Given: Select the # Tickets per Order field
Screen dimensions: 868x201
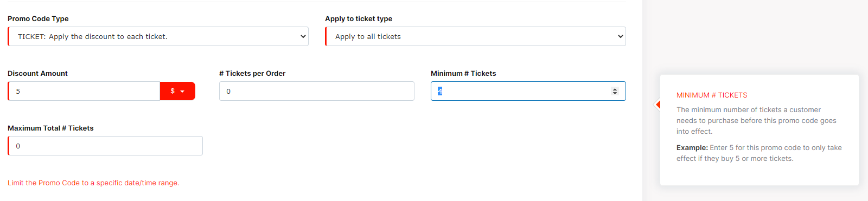Looking at the screenshot, I should click(x=317, y=91).
